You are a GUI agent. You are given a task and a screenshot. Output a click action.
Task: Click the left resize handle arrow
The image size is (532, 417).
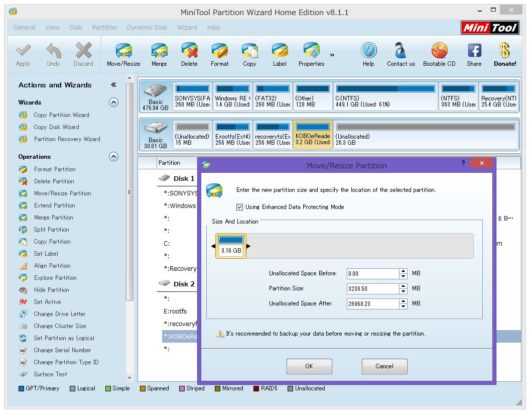213,246
